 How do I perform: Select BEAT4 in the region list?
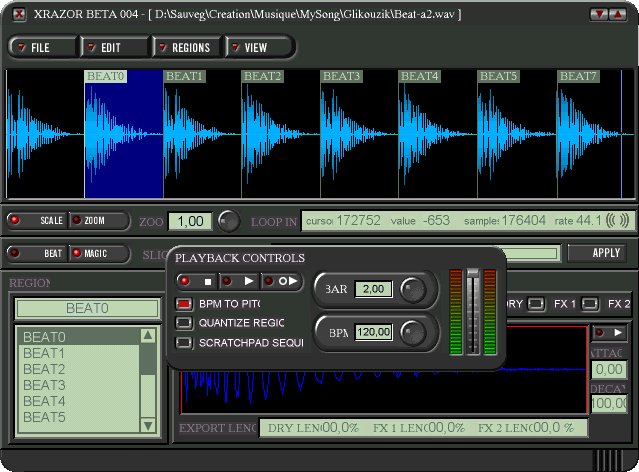tap(80, 401)
